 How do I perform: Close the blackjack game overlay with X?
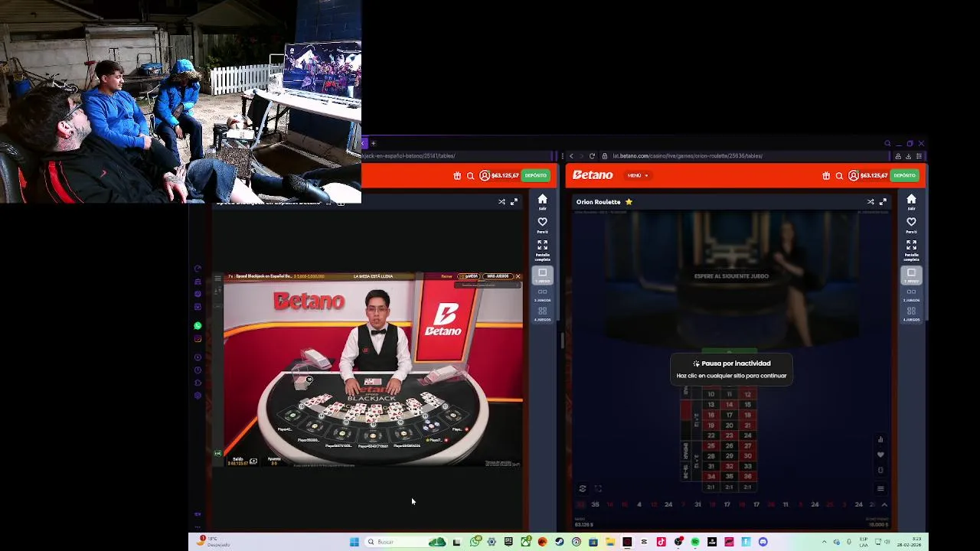click(518, 276)
